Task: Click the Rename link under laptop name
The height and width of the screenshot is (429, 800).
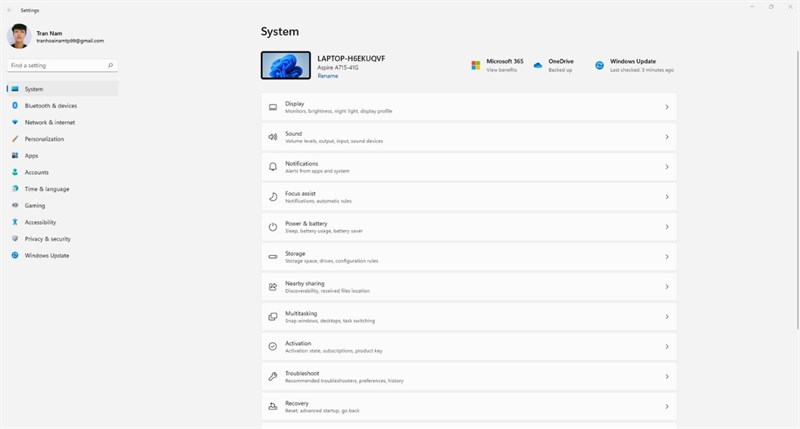Action: click(x=327, y=76)
